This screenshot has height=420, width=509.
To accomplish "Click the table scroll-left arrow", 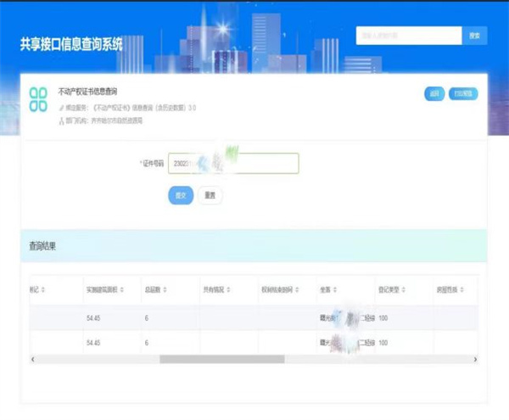I will 32,359.
